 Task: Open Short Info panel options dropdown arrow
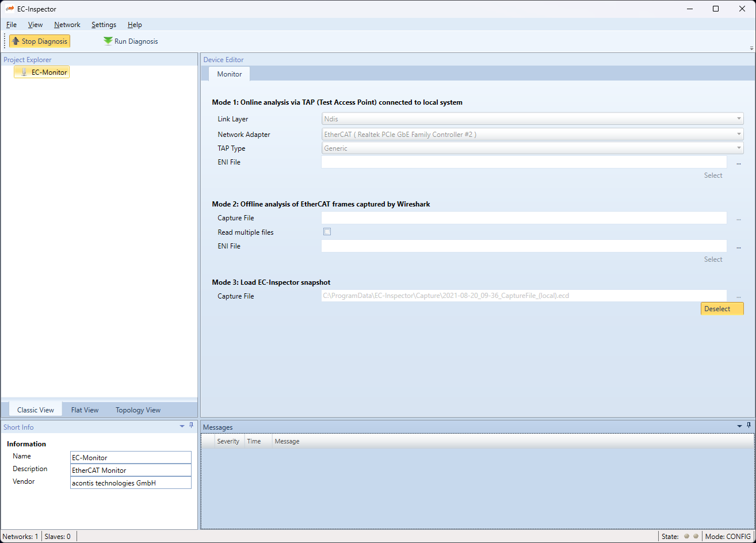(182, 426)
